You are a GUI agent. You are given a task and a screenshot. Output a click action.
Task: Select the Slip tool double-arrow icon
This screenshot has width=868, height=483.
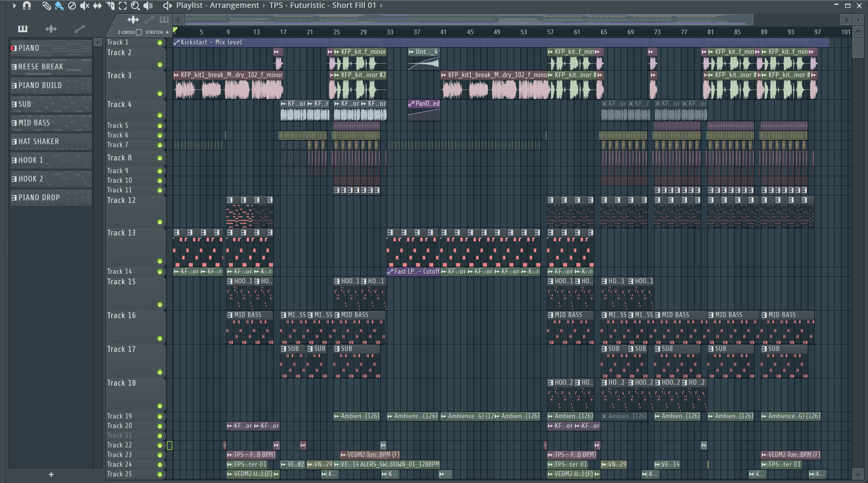(97, 6)
